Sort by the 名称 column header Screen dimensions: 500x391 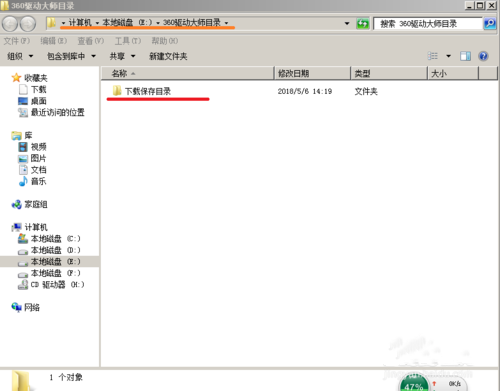pos(188,73)
